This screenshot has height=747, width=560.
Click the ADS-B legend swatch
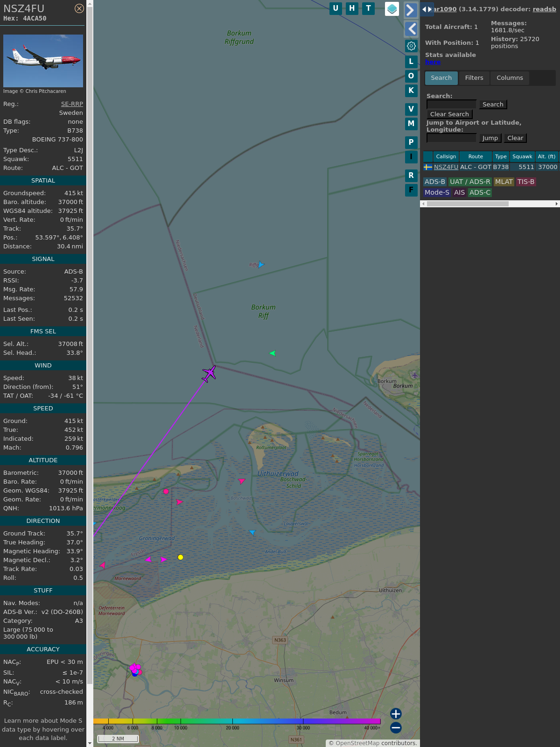tap(434, 182)
